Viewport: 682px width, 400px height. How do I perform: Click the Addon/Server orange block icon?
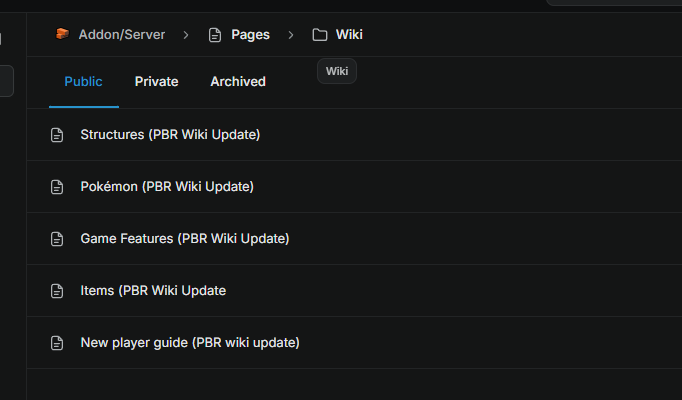click(63, 34)
